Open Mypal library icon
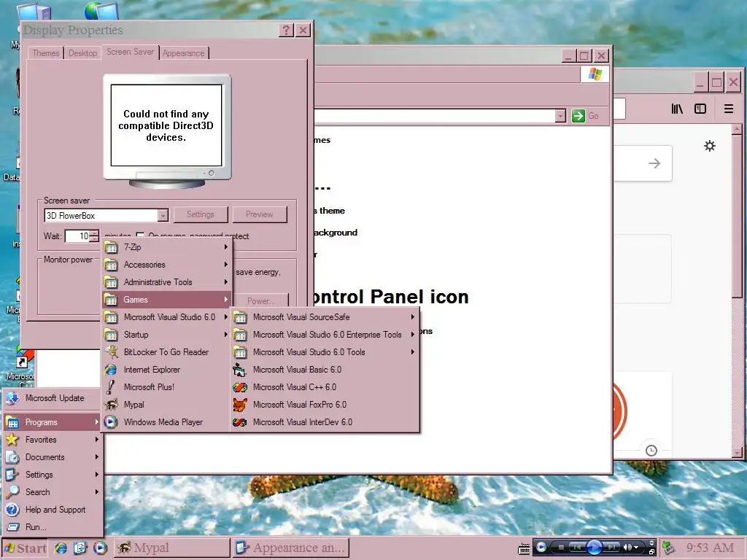This screenshot has height=560, width=747. 677,109
